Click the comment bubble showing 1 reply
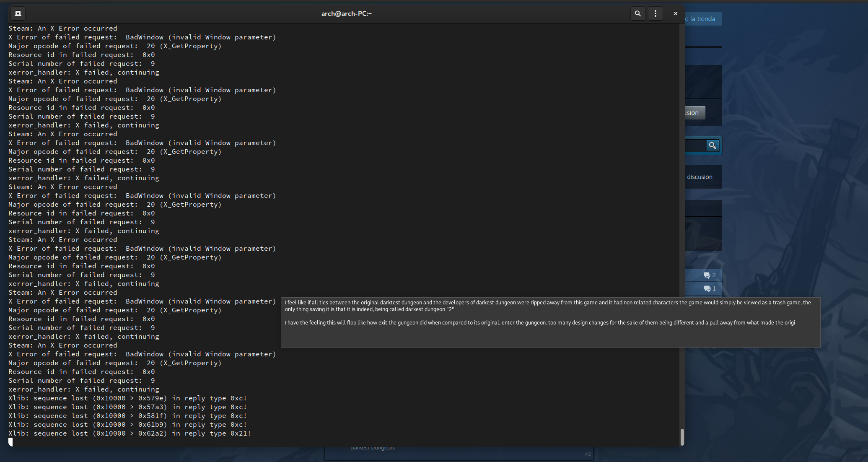Viewport: 868px width, 462px height. coord(708,288)
